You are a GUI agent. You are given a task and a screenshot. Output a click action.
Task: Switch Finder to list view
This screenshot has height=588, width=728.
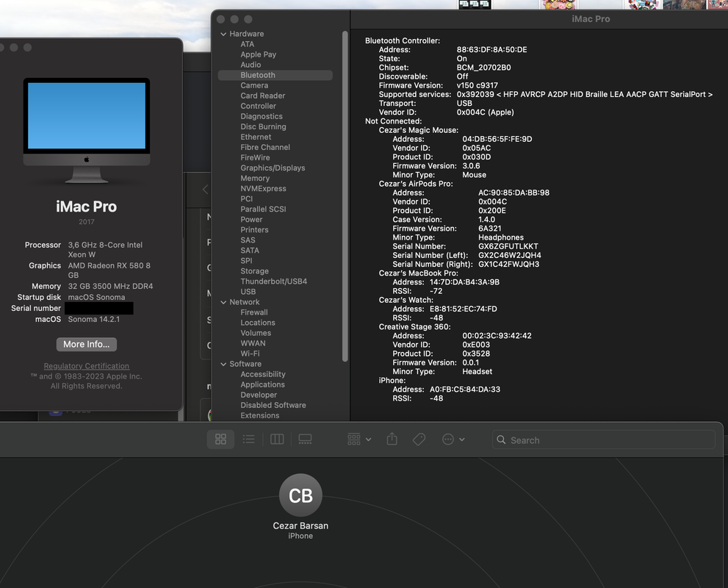249,440
